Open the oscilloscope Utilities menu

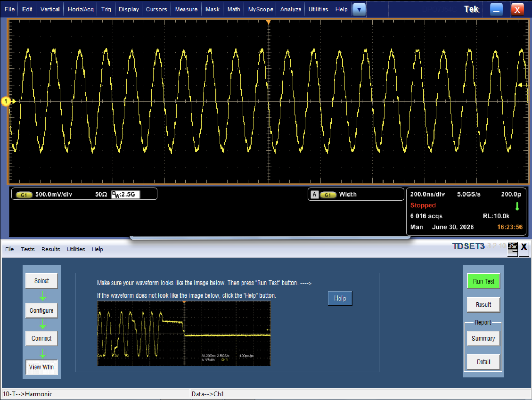coord(318,9)
